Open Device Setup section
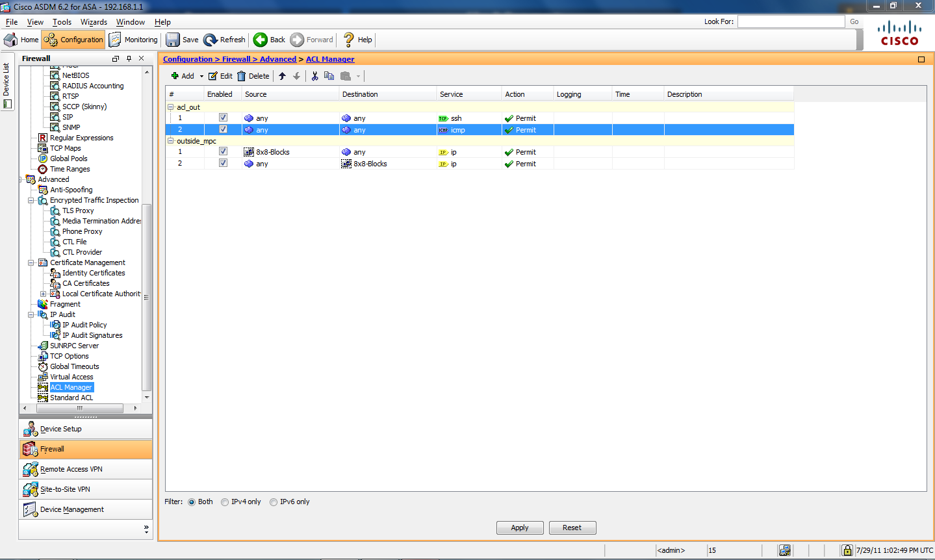The height and width of the screenshot is (560, 935). tap(86, 429)
